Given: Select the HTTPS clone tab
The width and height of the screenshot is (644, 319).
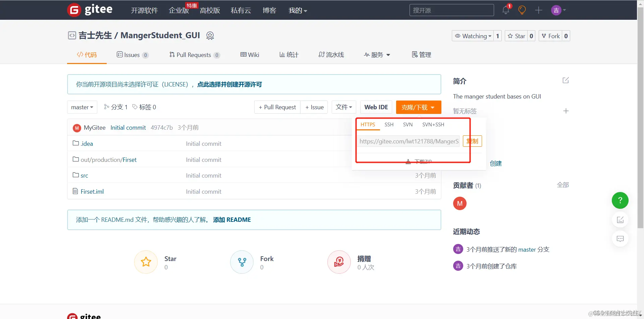Looking at the screenshot, I should [368, 125].
